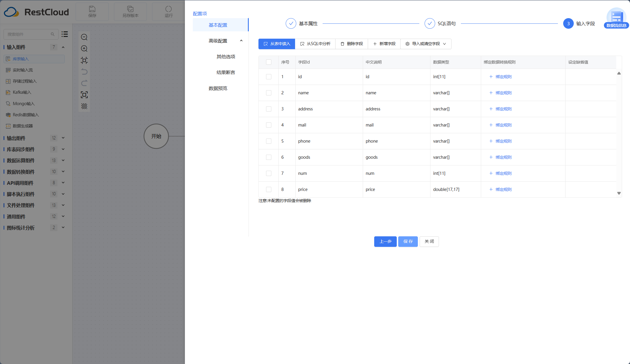Click the blue 保存 dialog button
The width and height of the screenshot is (630, 364).
408,242
